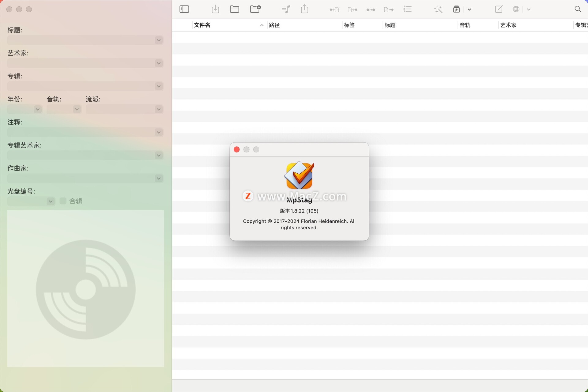
Task: Click the text file to tag icon
Action: pyautogui.click(x=389, y=9)
